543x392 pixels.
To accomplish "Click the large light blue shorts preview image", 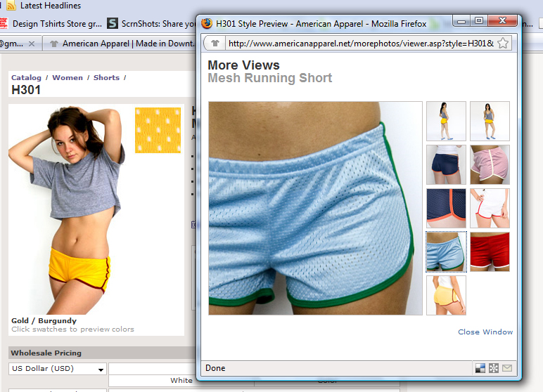I will (315, 208).
